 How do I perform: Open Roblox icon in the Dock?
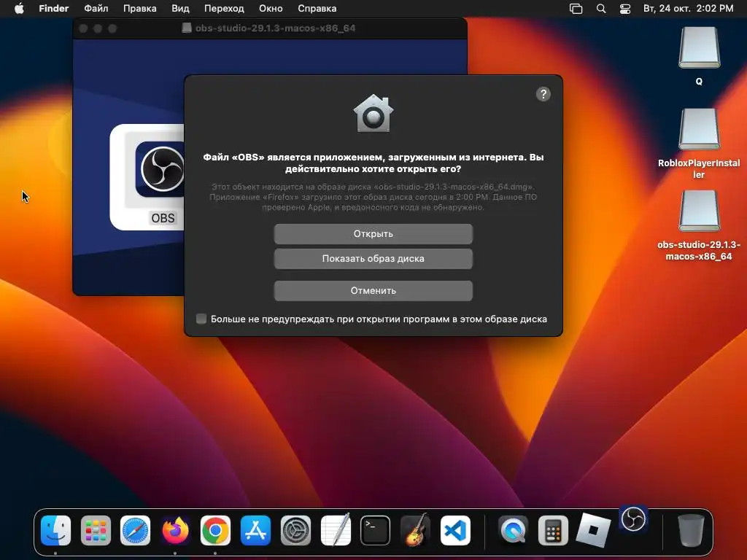point(593,531)
